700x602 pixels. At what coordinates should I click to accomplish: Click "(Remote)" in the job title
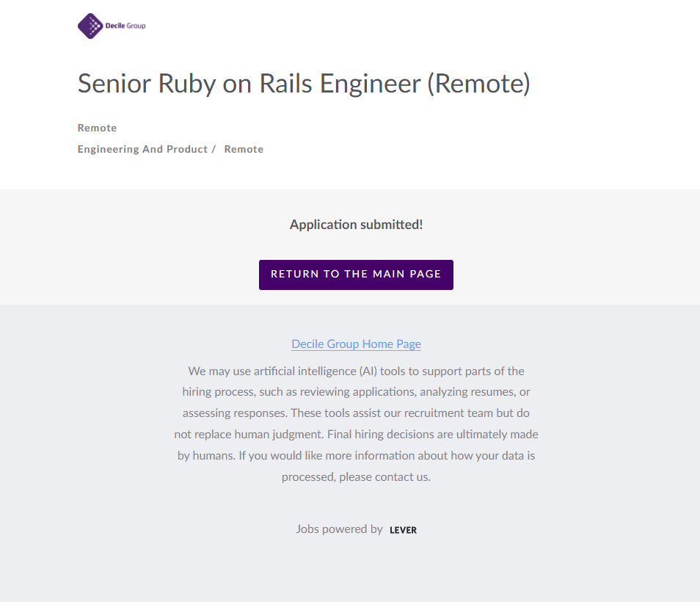click(x=478, y=84)
